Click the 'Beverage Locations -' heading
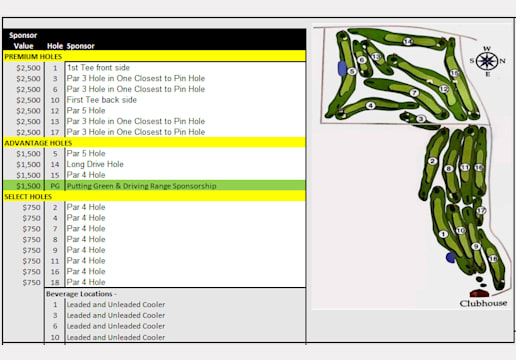Image resolution: width=516 pixels, height=360 pixels. 81,294
